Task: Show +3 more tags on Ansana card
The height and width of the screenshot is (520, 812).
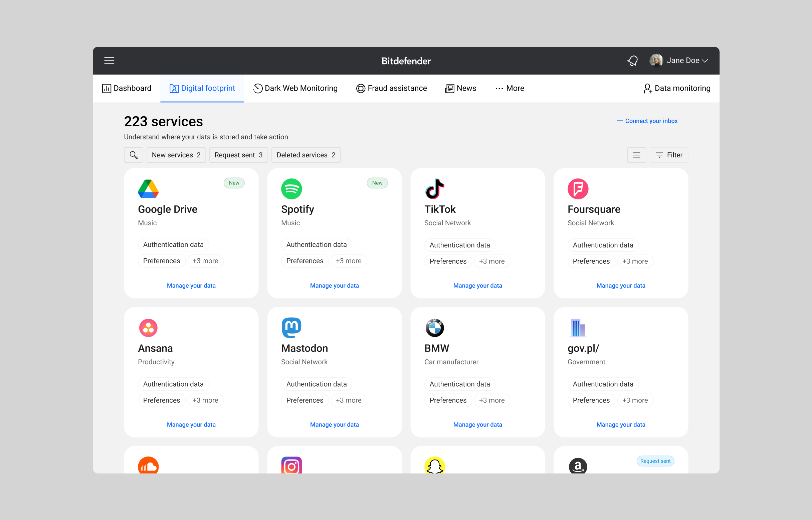Action: [x=205, y=400]
